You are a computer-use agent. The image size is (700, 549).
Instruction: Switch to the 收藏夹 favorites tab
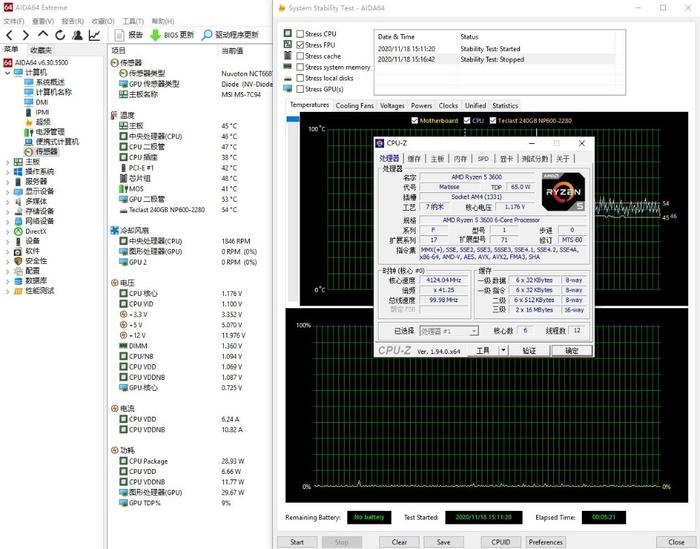41,50
